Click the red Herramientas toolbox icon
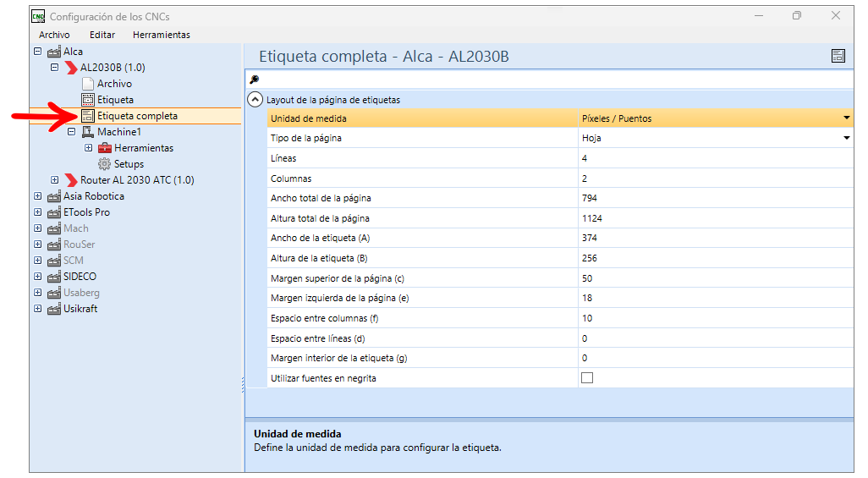 (x=105, y=148)
